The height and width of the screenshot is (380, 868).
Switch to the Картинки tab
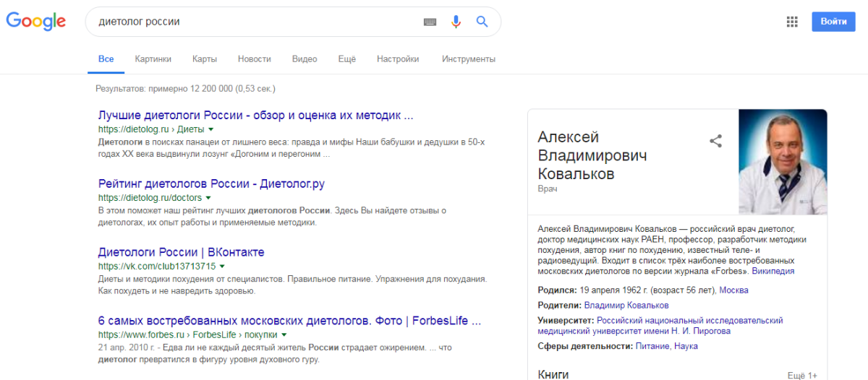(x=153, y=59)
